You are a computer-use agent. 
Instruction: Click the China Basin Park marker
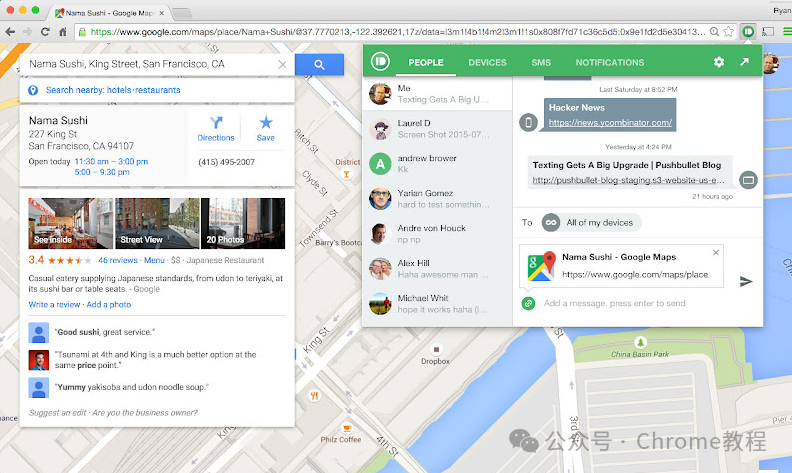pyautogui.click(x=640, y=343)
